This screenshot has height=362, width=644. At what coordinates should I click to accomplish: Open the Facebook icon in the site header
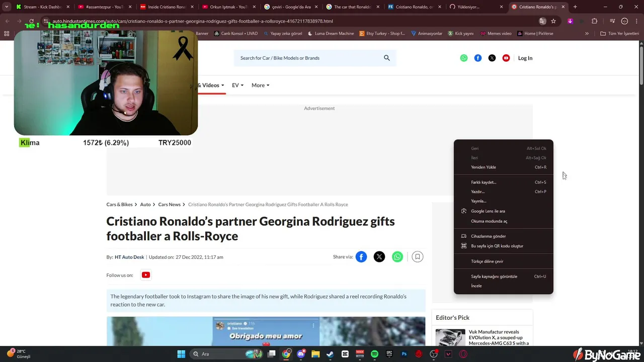[478, 58]
